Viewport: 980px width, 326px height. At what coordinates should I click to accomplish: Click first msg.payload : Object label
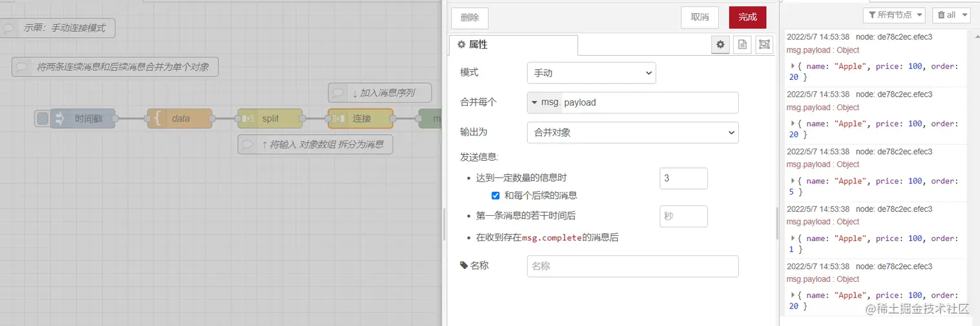[822, 50]
